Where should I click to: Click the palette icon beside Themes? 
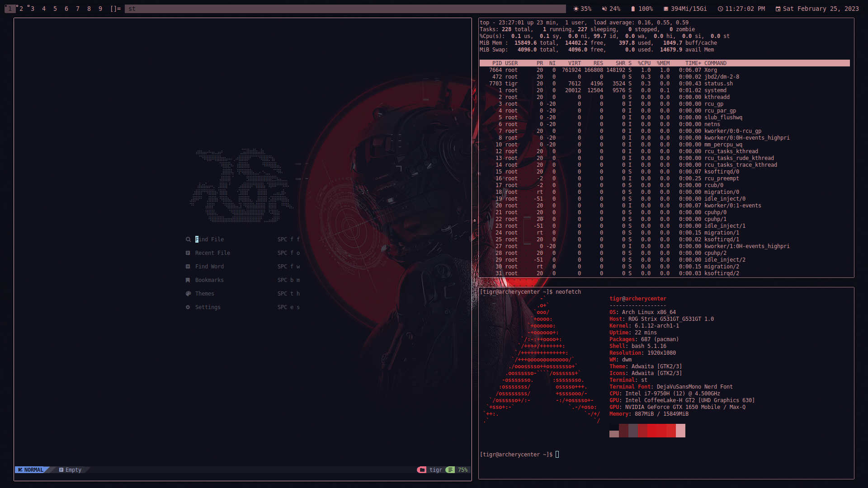pyautogui.click(x=188, y=294)
